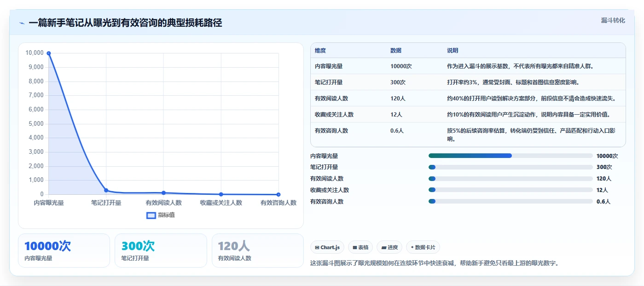Image resolution: width=644 pixels, height=286 pixels.
Task: Click the 内容曝光量 progress bar
Action: (x=511, y=156)
